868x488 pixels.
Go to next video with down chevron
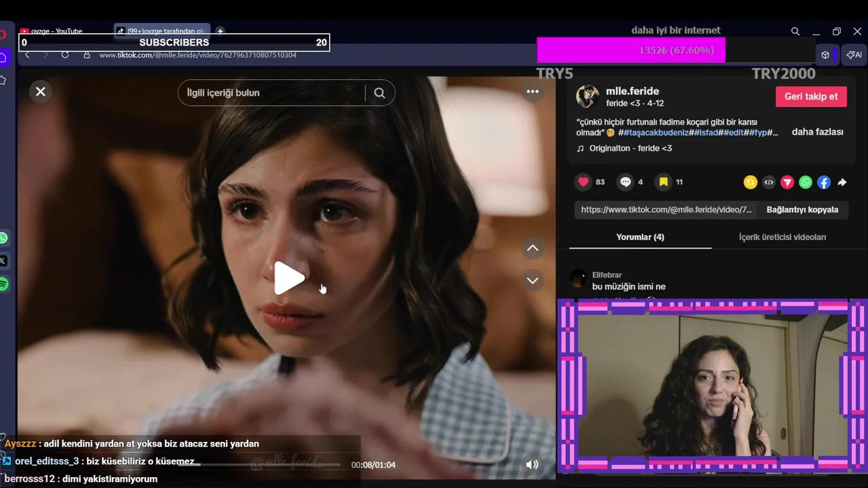tap(532, 281)
